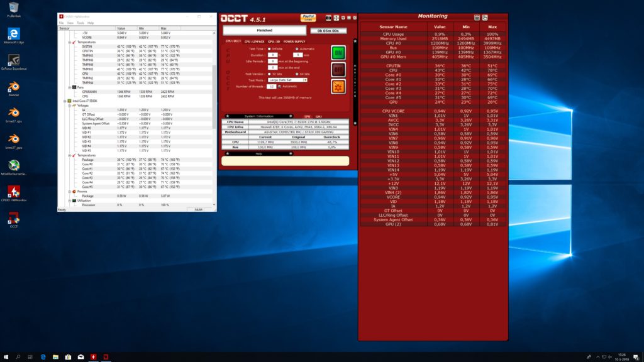The width and height of the screenshot is (644, 362).
Task: Show CPU system information tab
Action: point(307,116)
